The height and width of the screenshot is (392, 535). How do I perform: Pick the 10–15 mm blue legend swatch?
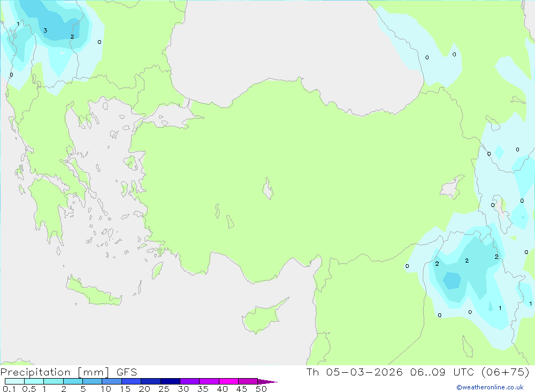click(x=112, y=381)
